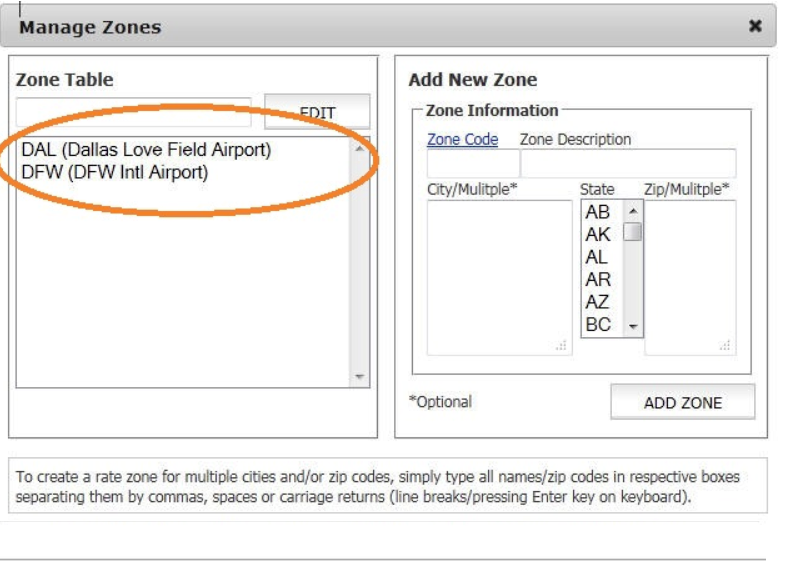Viewport: 785px width, 563px height.
Task: Click State list scroll down arrow
Action: click(x=633, y=327)
